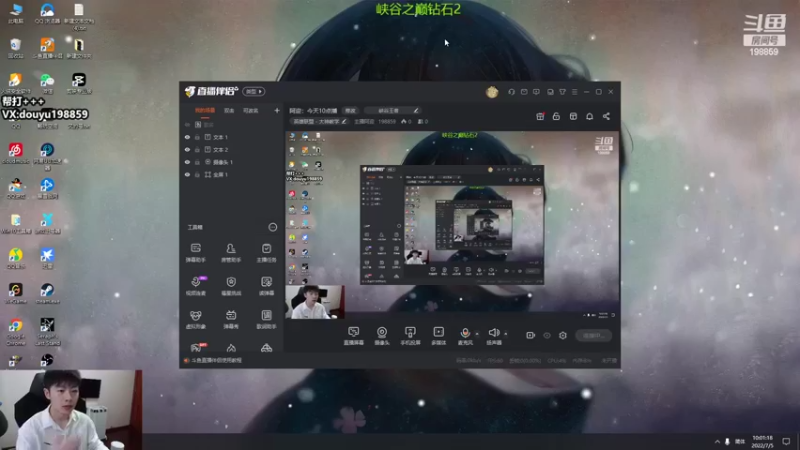The image size is (800, 450).
Task: Click the nested window image in the preview
Action: pyautogui.click(x=452, y=224)
